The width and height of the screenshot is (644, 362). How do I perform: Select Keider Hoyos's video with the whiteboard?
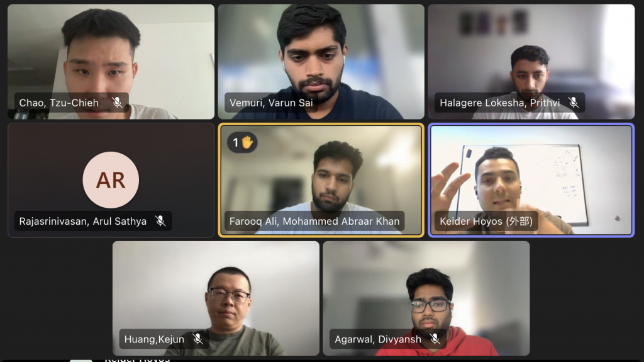(x=531, y=180)
